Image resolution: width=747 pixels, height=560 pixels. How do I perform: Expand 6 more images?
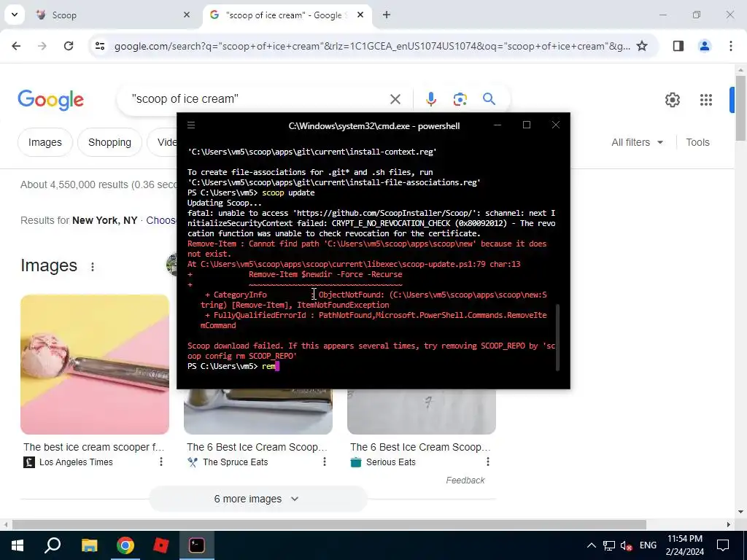[x=258, y=499]
